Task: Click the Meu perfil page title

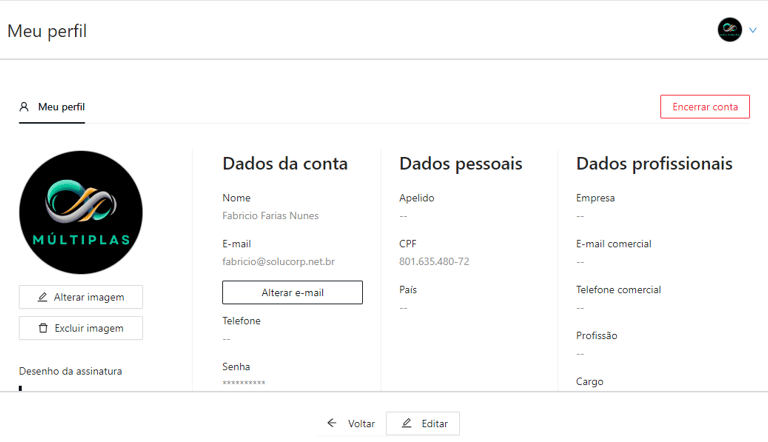Action: pyautogui.click(x=47, y=31)
